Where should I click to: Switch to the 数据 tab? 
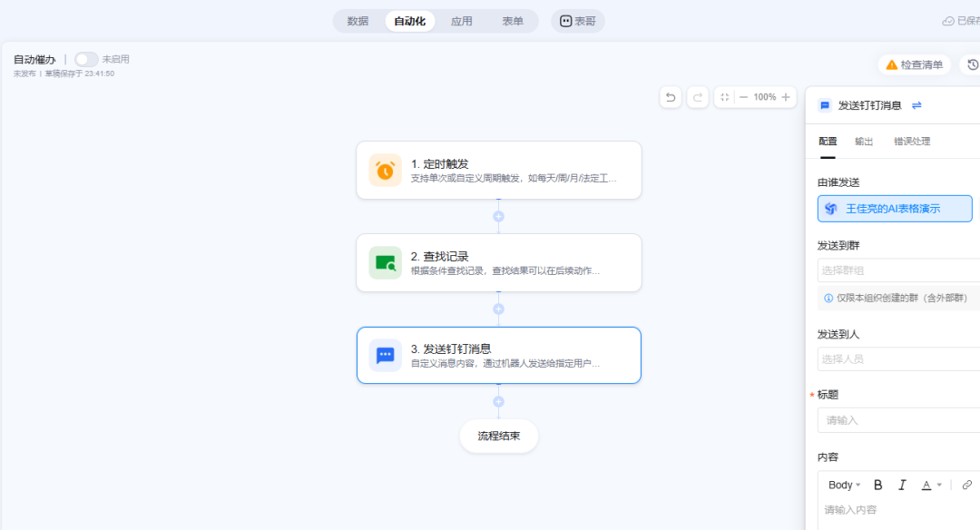pyautogui.click(x=358, y=21)
